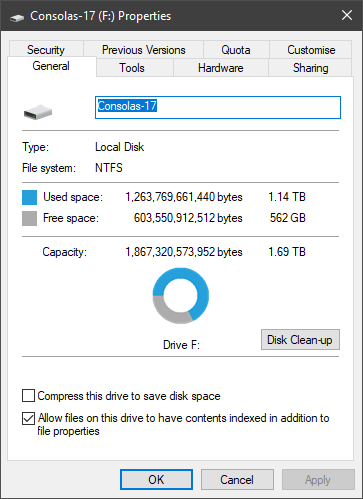Click the large disk drive icon
Screen dimensions: 363x499
(38, 112)
